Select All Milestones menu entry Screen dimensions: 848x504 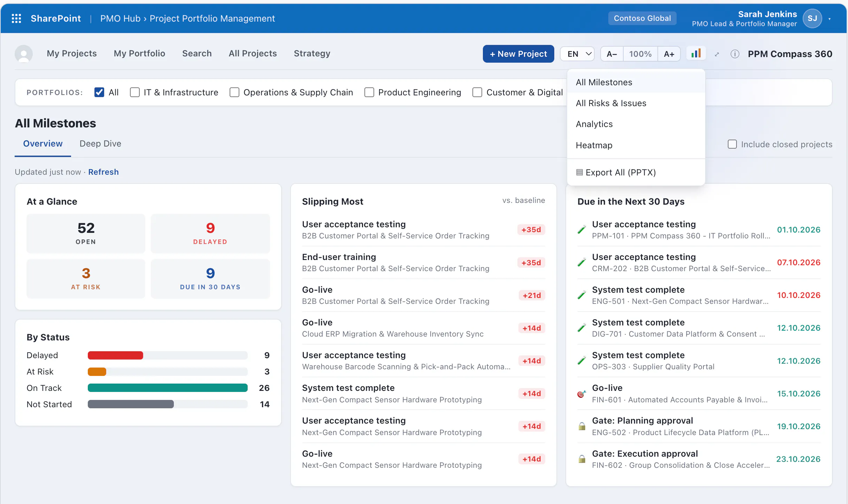coord(636,82)
